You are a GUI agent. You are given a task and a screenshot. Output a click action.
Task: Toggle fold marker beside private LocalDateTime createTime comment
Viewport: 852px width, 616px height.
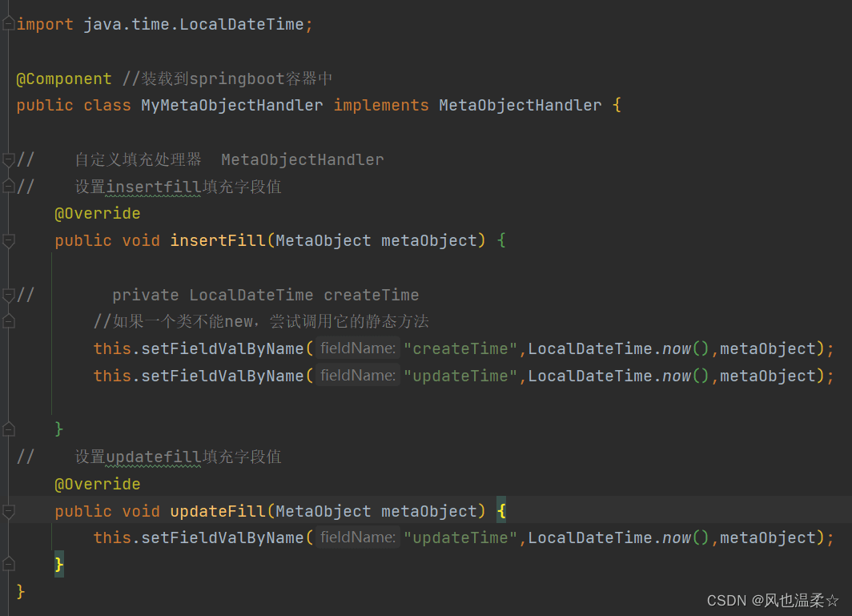8,296
